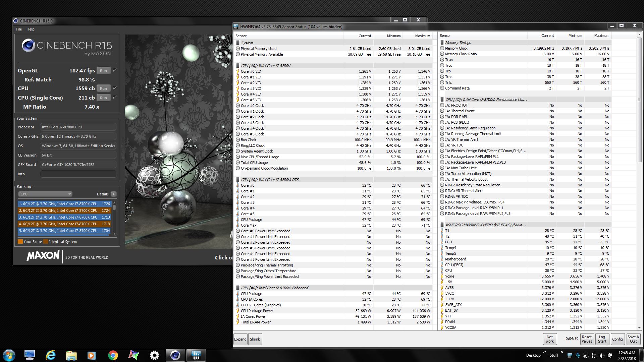Click the HWiNFO64 title bar icon
Viewport: 644px width, 362px height.
coord(236,26)
